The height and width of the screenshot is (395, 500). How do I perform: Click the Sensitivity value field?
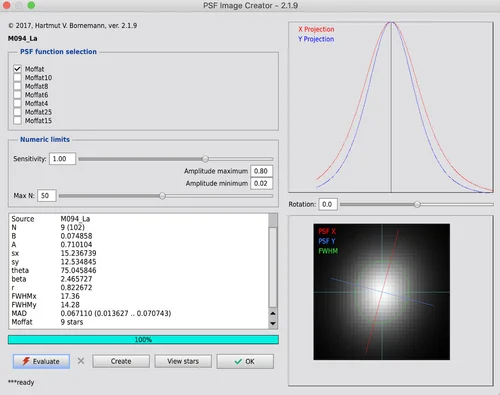(62, 159)
